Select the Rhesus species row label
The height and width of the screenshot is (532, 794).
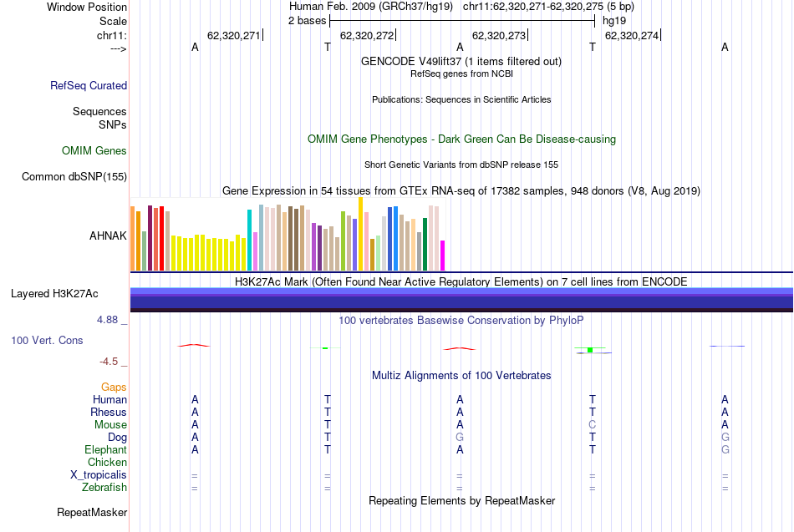coord(109,412)
